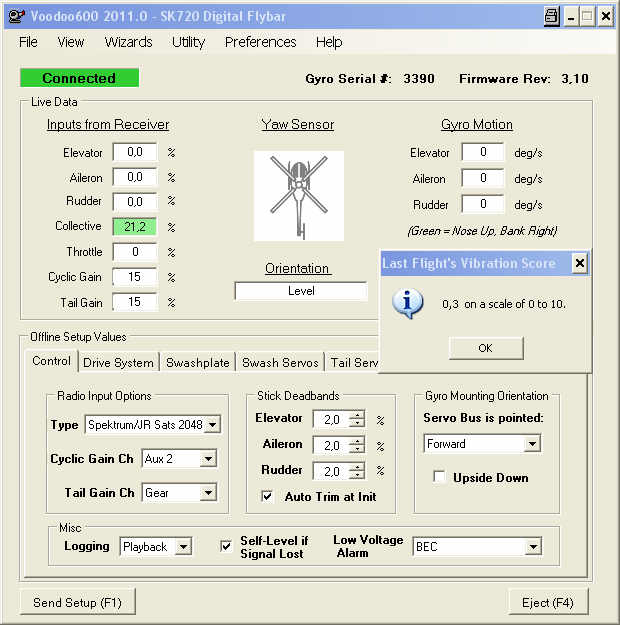Click the Elevator receiver input field
The image size is (620, 625).
[135, 152]
